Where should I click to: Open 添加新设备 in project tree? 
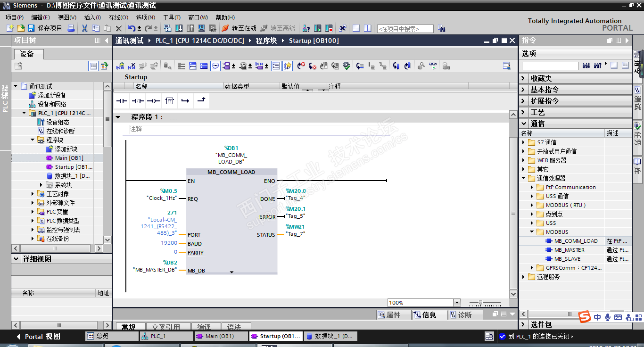click(x=52, y=95)
